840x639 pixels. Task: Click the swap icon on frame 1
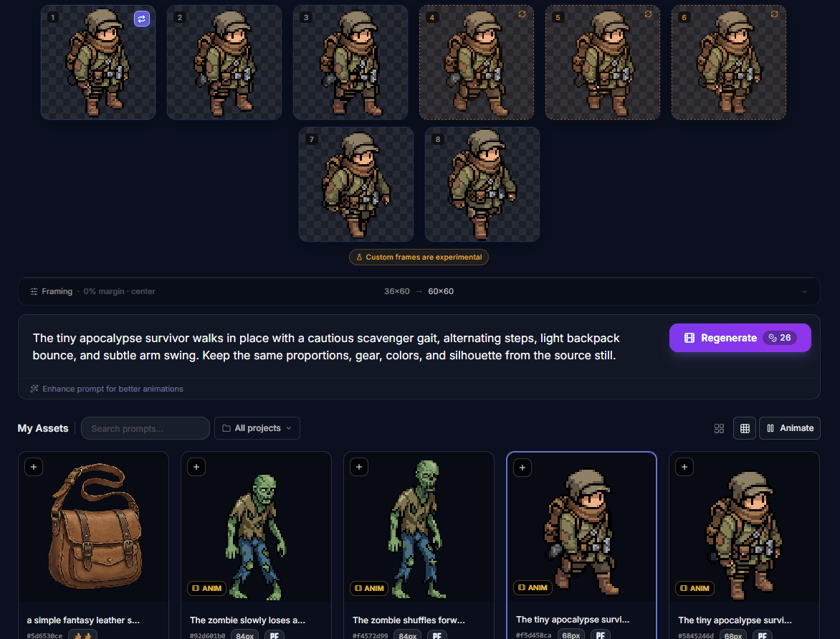(142, 19)
